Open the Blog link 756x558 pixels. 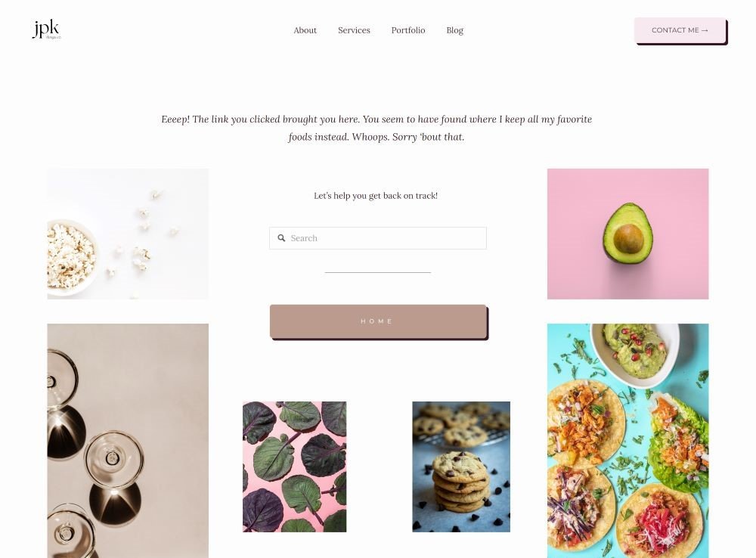click(x=454, y=30)
